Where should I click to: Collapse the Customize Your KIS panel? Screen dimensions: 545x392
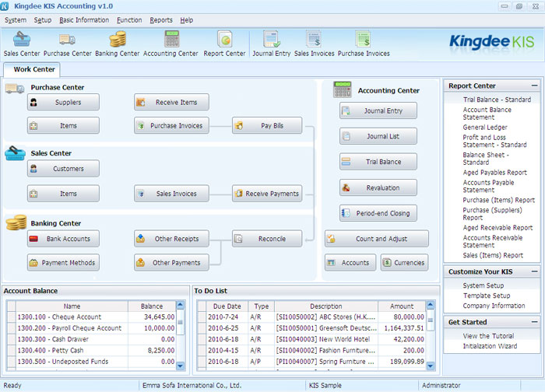[x=535, y=271]
